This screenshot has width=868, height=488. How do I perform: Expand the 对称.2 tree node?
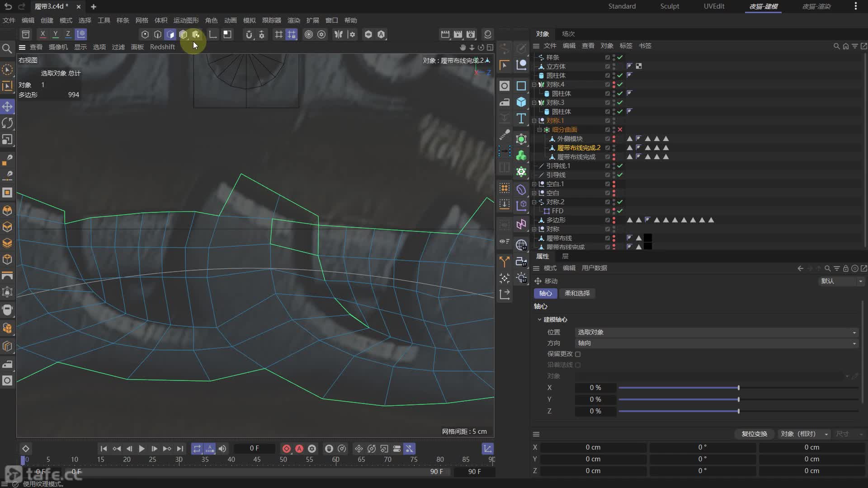point(534,202)
